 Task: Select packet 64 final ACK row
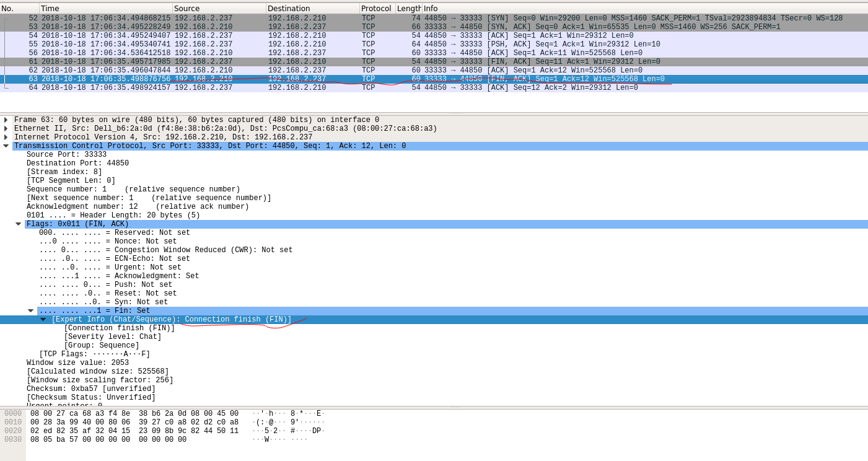(x=434, y=88)
